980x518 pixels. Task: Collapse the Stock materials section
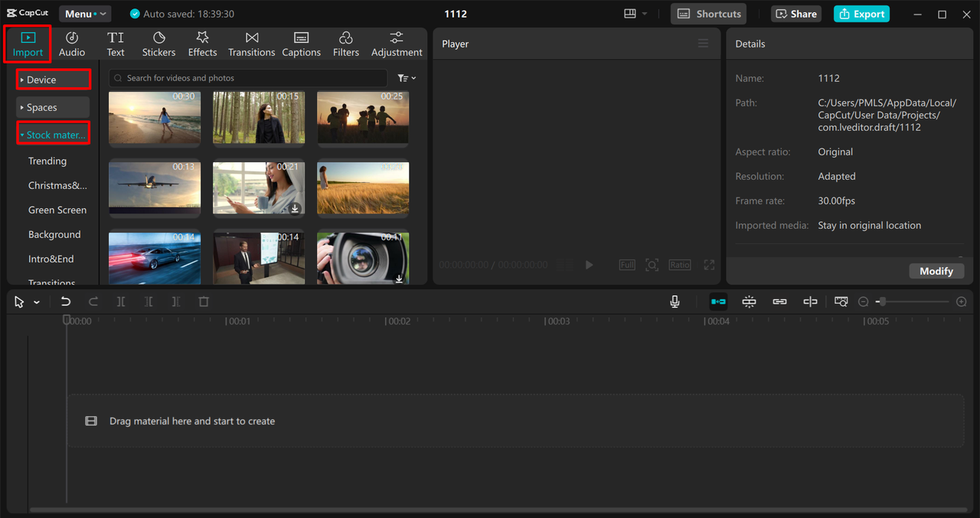[53, 135]
